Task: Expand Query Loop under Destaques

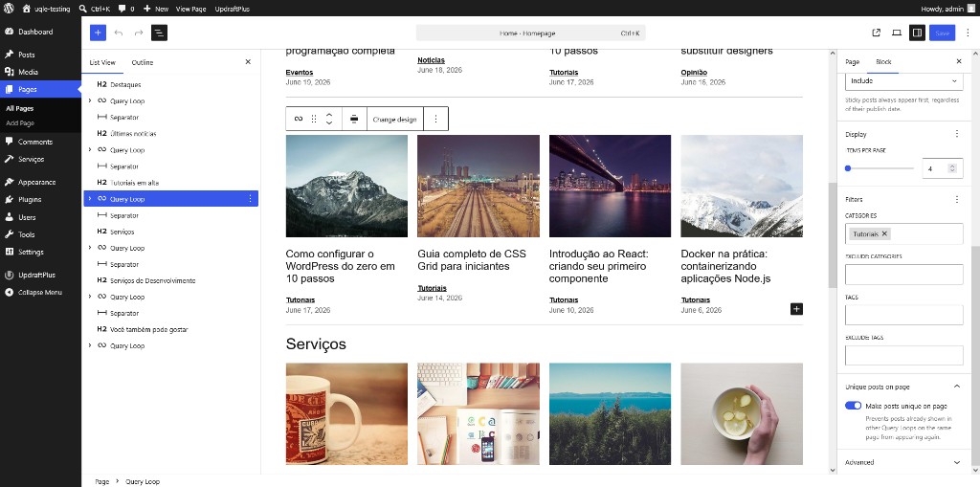Action: coord(89,100)
